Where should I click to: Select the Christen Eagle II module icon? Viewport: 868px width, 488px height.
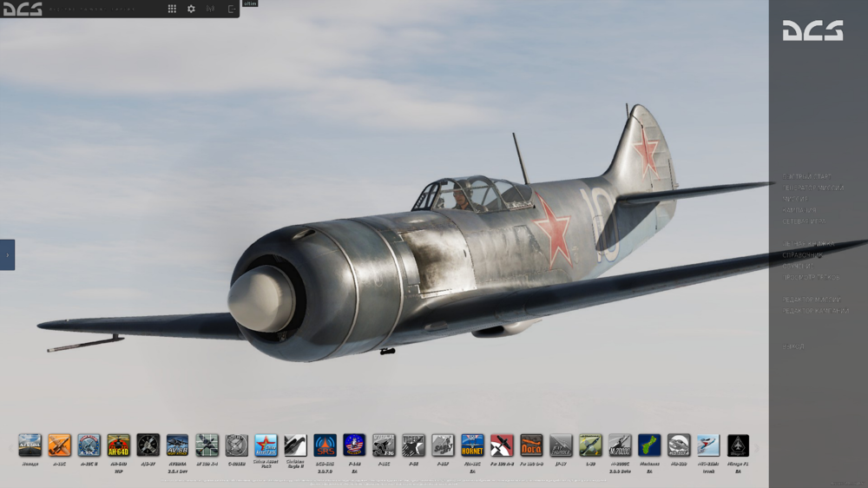pos(296,445)
